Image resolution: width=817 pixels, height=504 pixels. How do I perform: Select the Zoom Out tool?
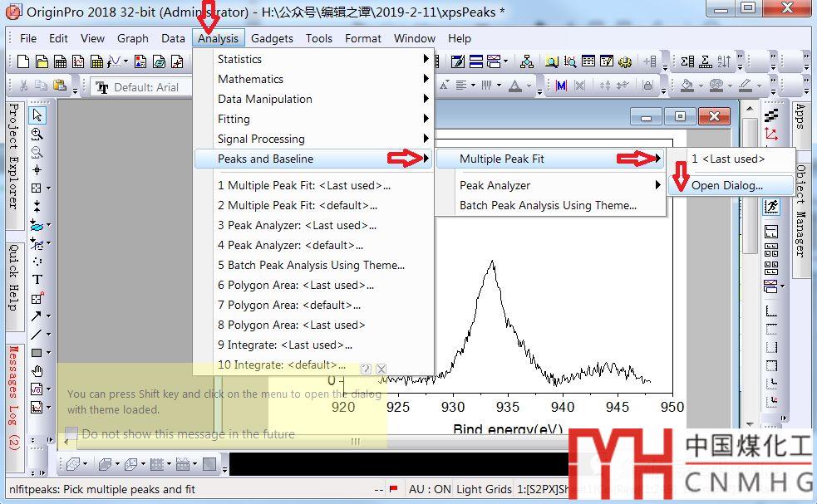37,152
